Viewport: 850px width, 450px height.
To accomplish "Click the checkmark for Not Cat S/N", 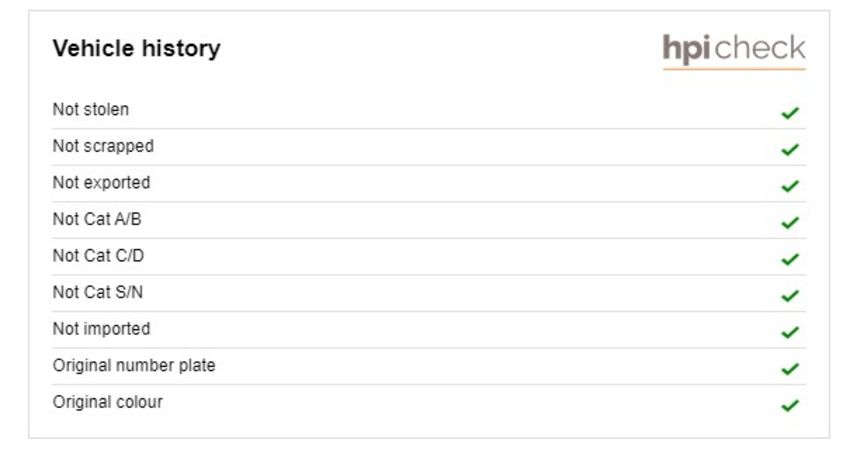I will coord(790,295).
